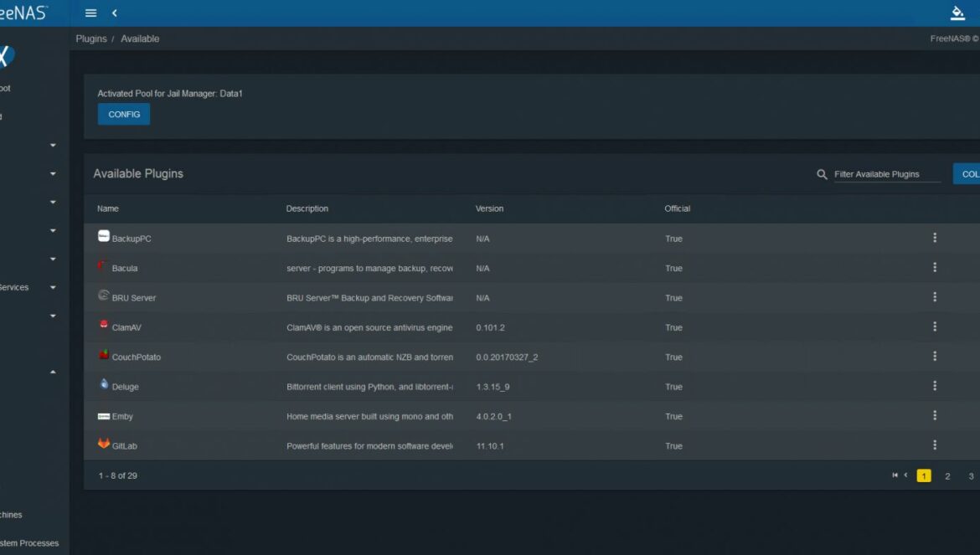Viewport: 980px width, 555px height.
Task: Click version 1.3.15_9 cell
Action: tap(493, 387)
